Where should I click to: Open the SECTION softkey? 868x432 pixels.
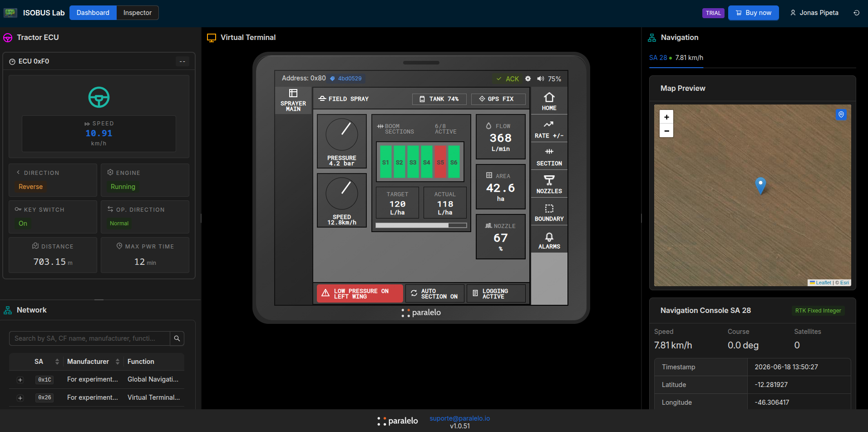(x=549, y=157)
